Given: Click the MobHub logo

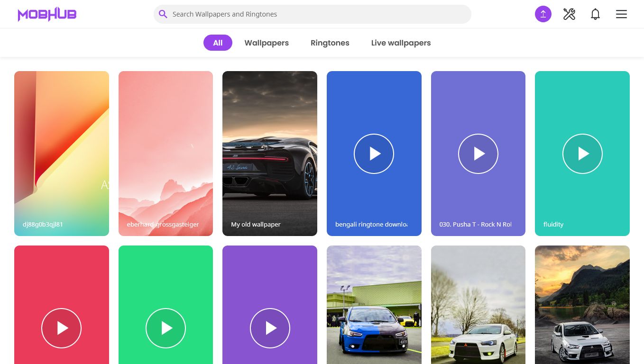Looking at the screenshot, I should click(x=47, y=14).
